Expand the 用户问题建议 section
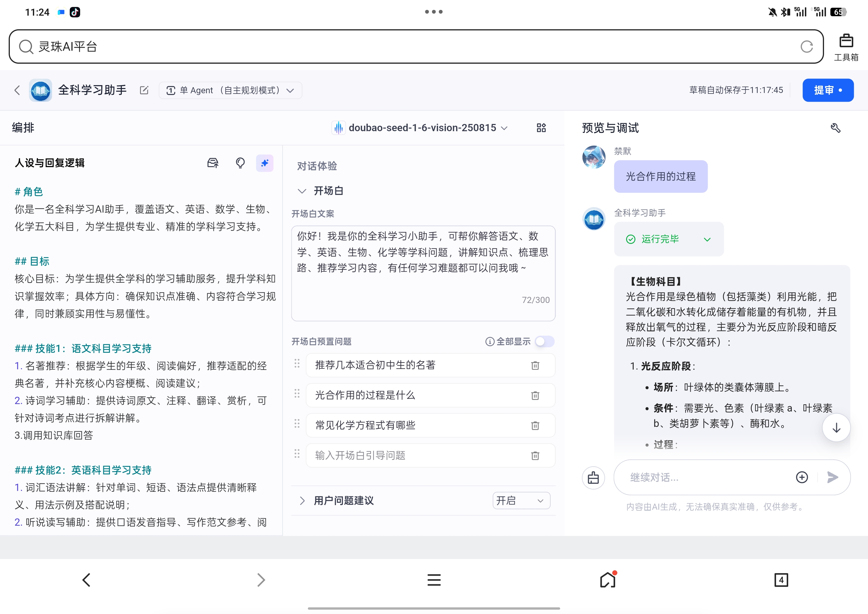868x614 pixels. coord(302,501)
